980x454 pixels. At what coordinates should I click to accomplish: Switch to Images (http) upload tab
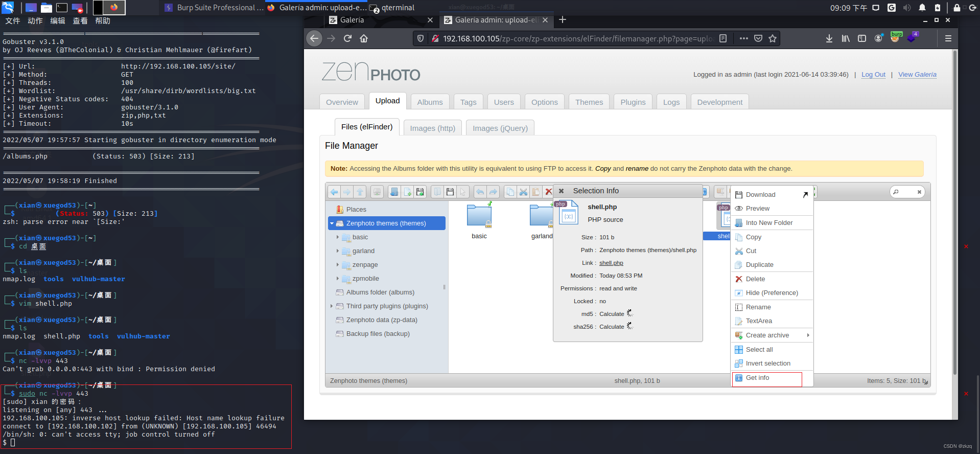[433, 128]
